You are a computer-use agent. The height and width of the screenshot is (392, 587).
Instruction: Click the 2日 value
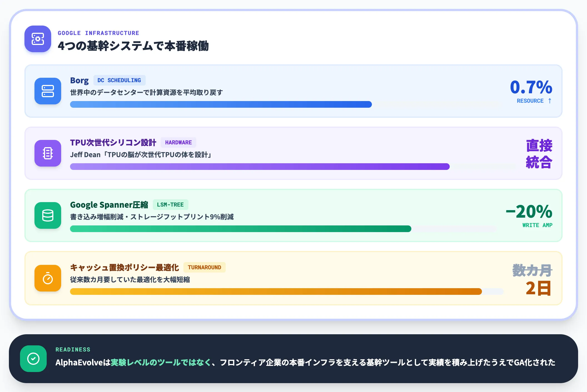(538, 288)
